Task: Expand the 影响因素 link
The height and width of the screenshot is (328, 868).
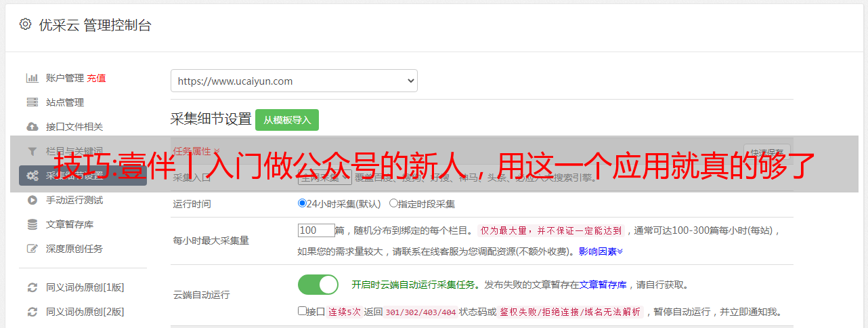Action: tap(601, 251)
